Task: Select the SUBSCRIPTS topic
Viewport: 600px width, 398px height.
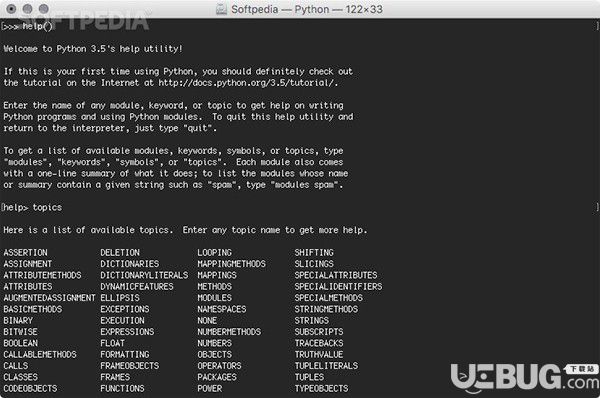Action: [x=319, y=332]
